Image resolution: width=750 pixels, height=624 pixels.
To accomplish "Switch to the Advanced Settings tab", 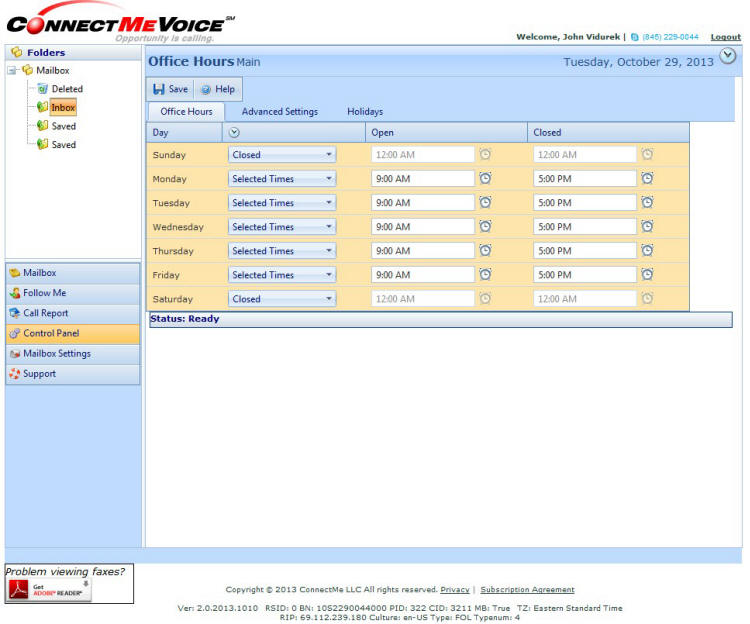I will pos(280,111).
